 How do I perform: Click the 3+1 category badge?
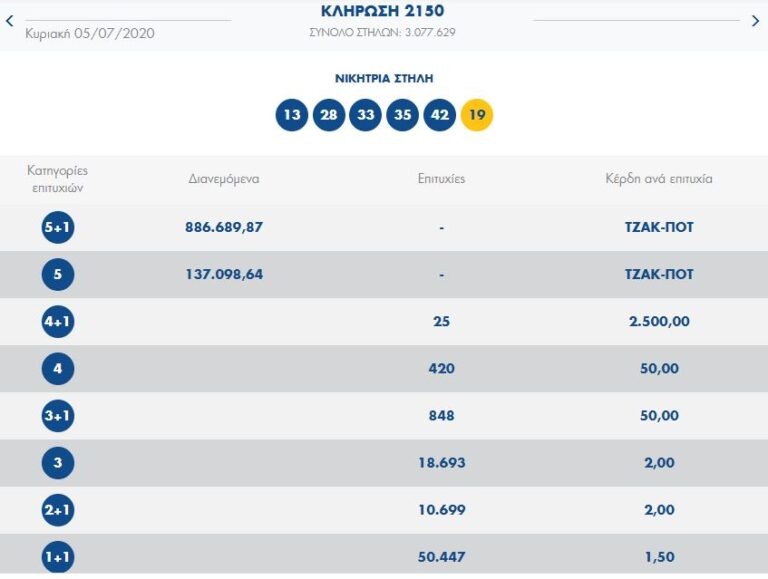(58, 416)
